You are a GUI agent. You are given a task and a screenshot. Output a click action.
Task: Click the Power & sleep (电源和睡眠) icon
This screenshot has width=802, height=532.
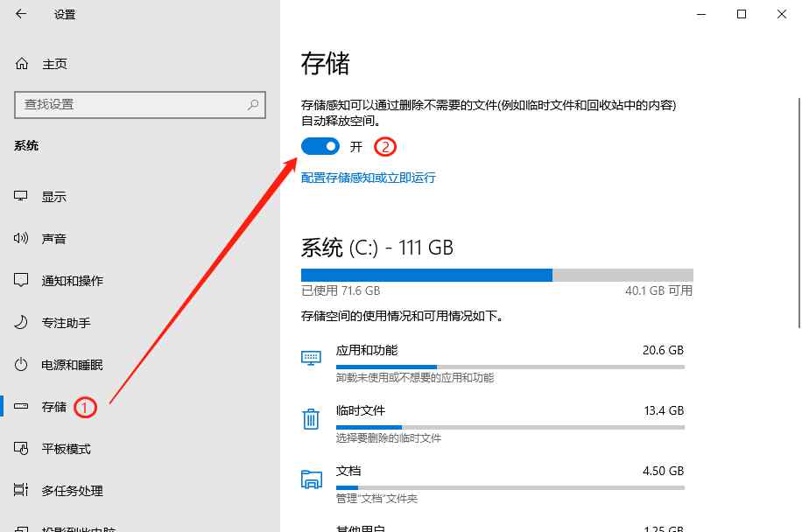coord(22,365)
